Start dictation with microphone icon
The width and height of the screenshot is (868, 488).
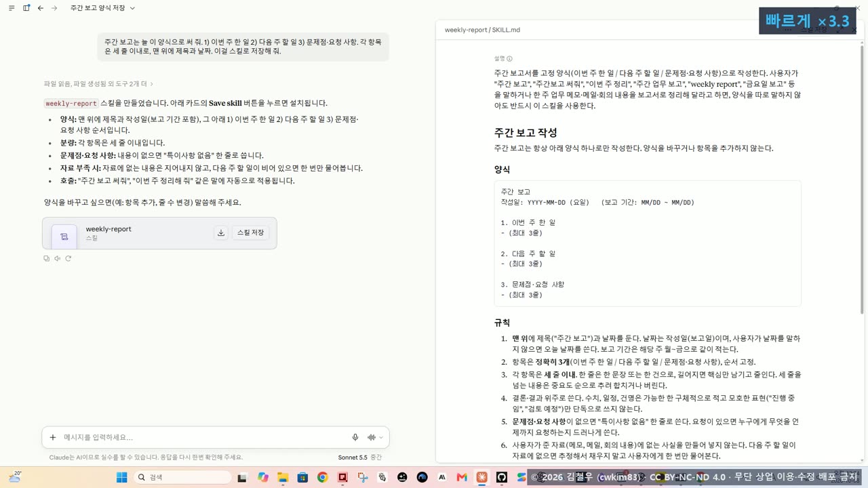click(x=355, y=437)
